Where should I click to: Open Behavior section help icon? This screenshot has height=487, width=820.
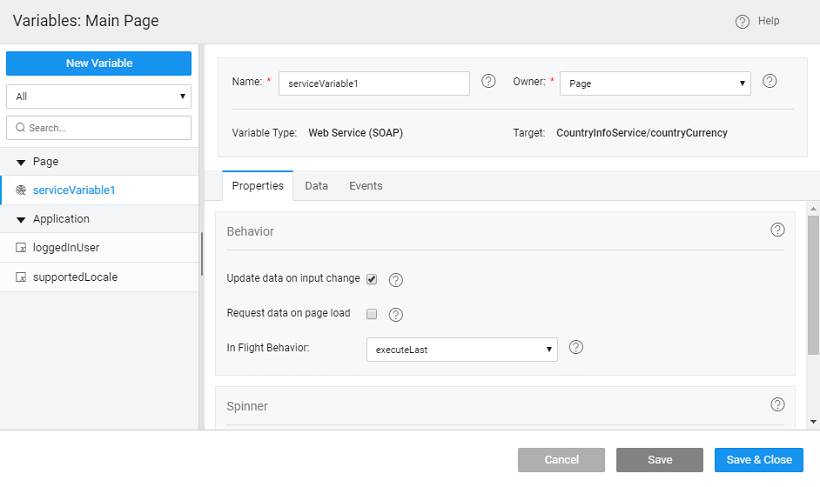pyautogui.click(x=777, y=230)
